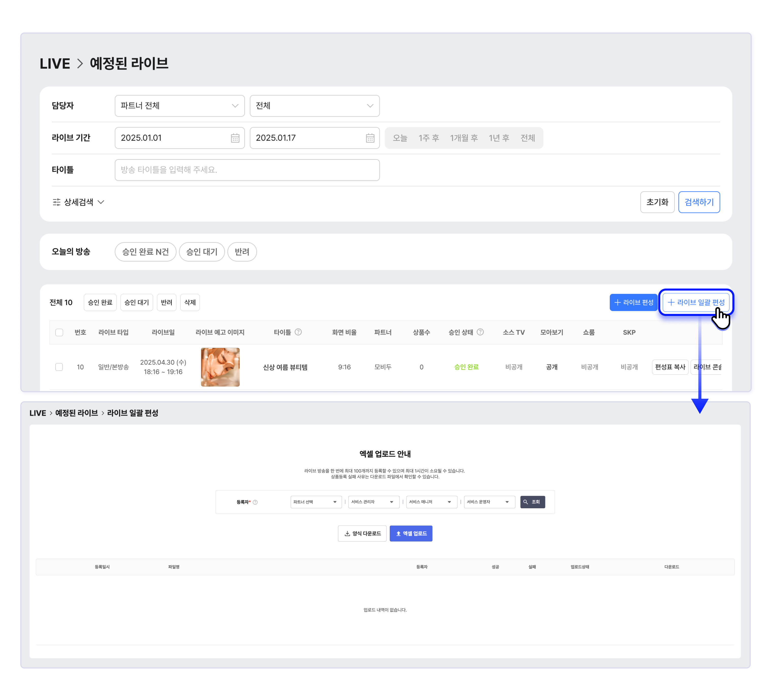The height and width of the screenshot is (700, 772).
Task: Click the broadcast title input field
Action: [247, 170]
